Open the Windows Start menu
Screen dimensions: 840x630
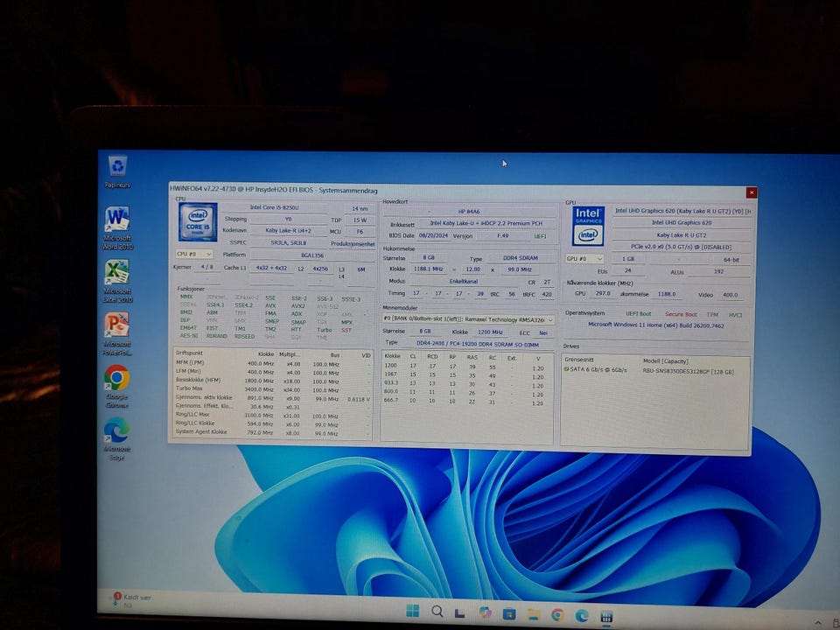412,611
